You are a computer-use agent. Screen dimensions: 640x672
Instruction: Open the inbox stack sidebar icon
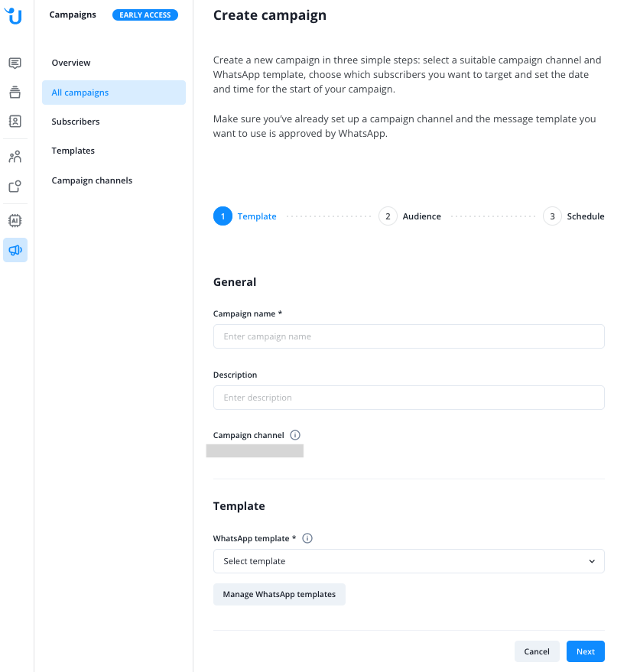click(15, 93)
